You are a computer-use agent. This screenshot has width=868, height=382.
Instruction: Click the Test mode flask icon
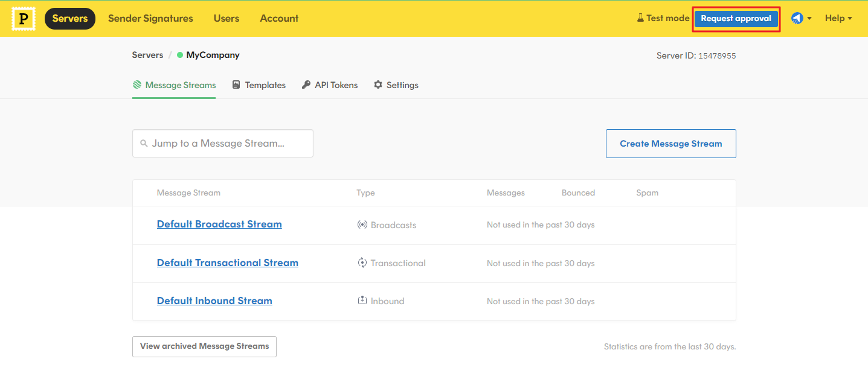(x=641, y=18)
